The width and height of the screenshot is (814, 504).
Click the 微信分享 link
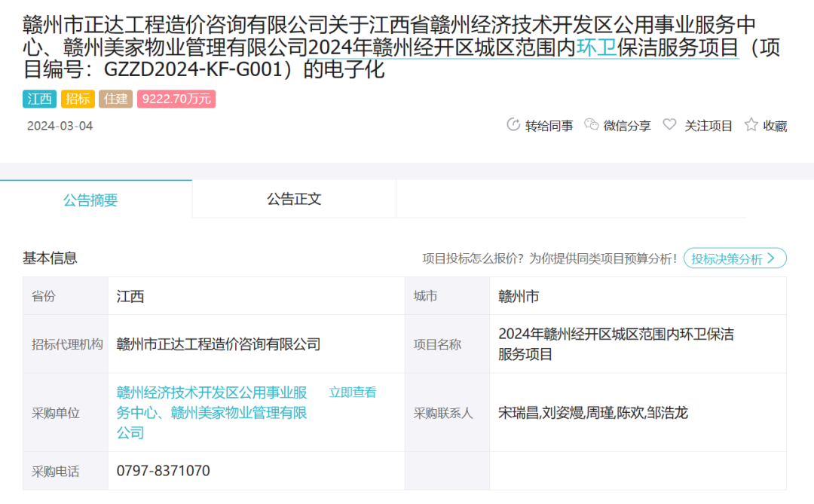(x=626, y=126)
